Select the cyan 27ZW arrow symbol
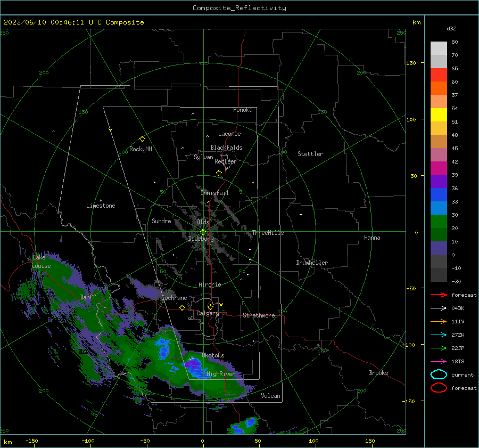The image size is (479, 448). coord(439,335)
